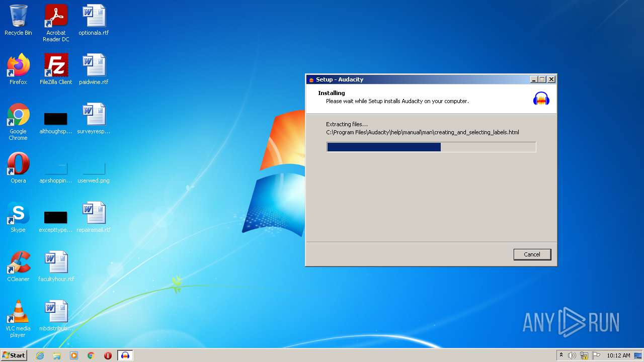Select the surveyresp... document on the desktop
Viewport: 644px width, 362px height.
[94, 119]
